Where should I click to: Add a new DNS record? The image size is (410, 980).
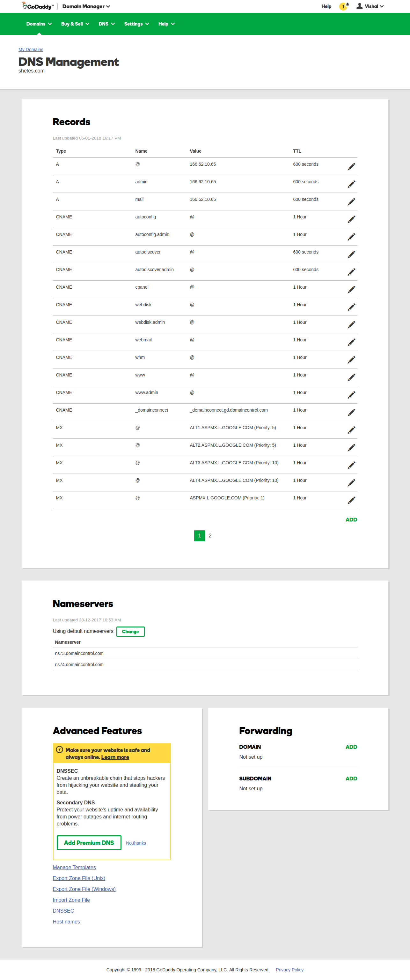tap(351, 520)
